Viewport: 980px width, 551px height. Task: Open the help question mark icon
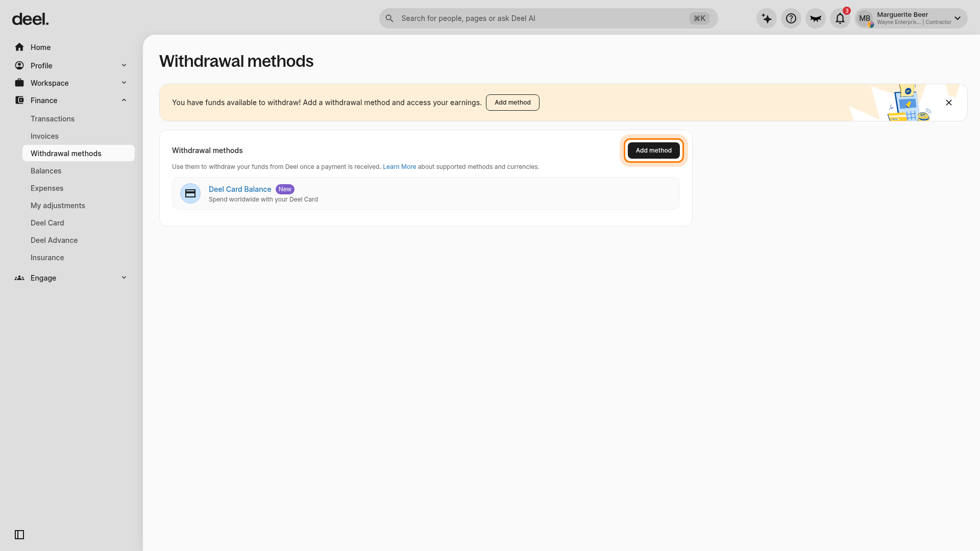click(x=791, y=18)
